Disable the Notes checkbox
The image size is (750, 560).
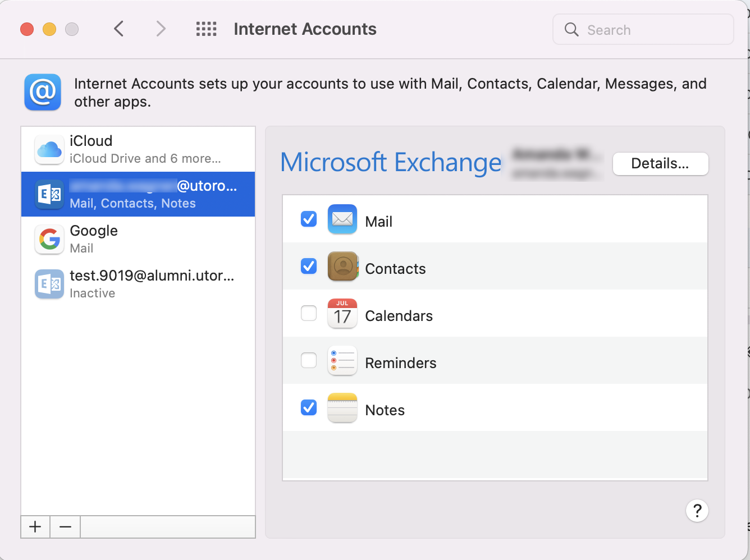point(309,407)
